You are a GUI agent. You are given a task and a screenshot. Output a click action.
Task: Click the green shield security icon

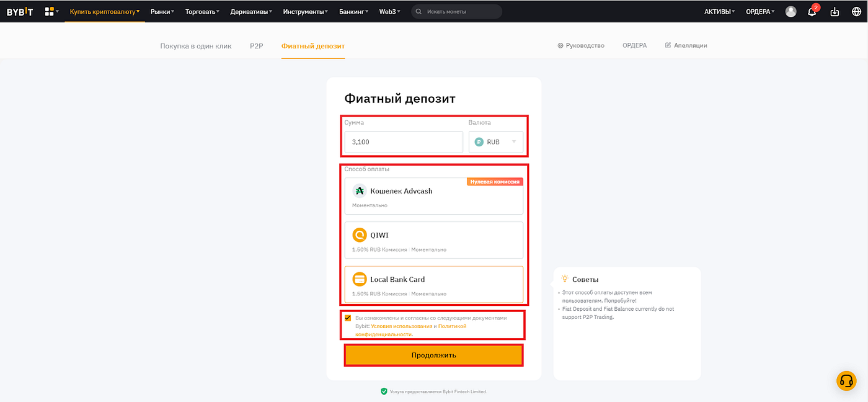point(384,391)
